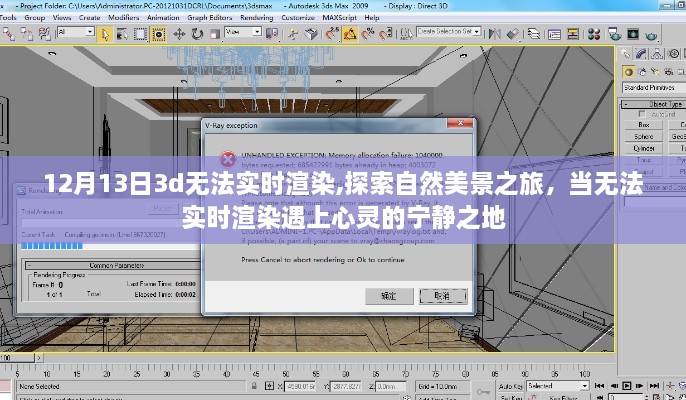
Task: Open Select by Name tool
Action: click(x=122, y=34)
